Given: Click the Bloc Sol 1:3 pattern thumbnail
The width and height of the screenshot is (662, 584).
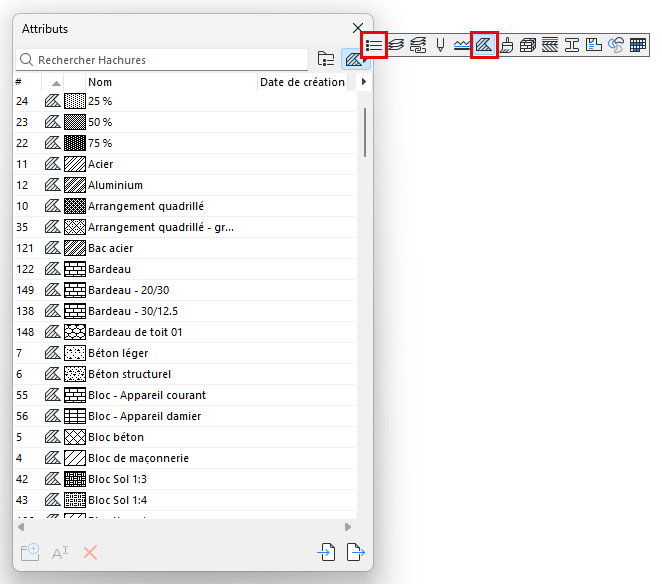Looking at the screenshot, I should (x=75, y=479).
